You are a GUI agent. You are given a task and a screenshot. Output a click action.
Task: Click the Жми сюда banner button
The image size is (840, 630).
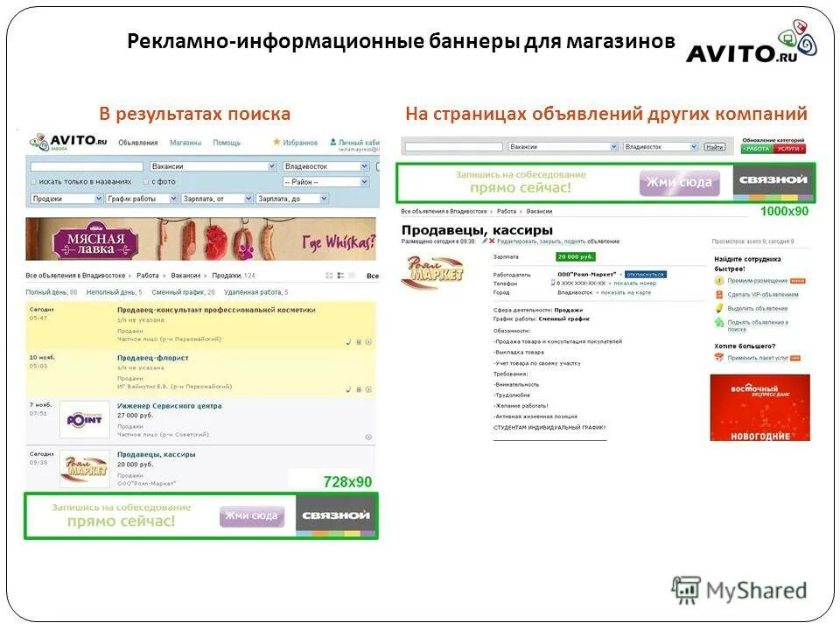click(677, 180)
